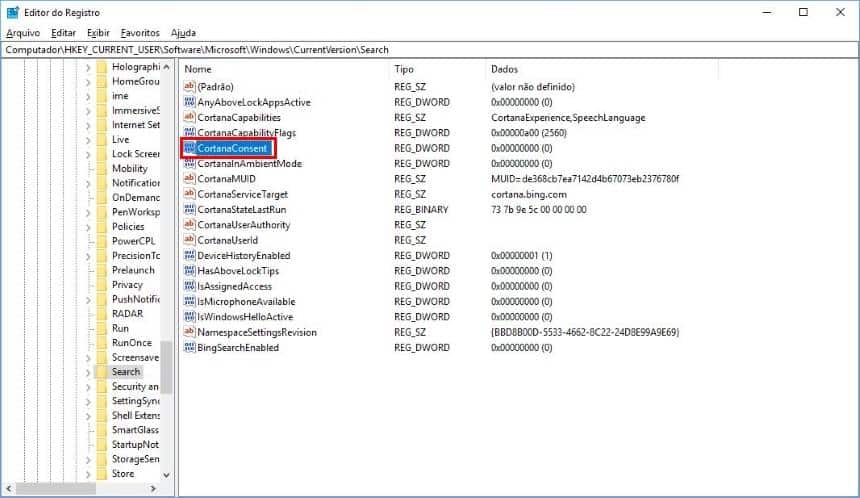This screenshot has height=498, width=860.
Task: Select the CortanaCapabilities string icon
Action: coord(189,117)
